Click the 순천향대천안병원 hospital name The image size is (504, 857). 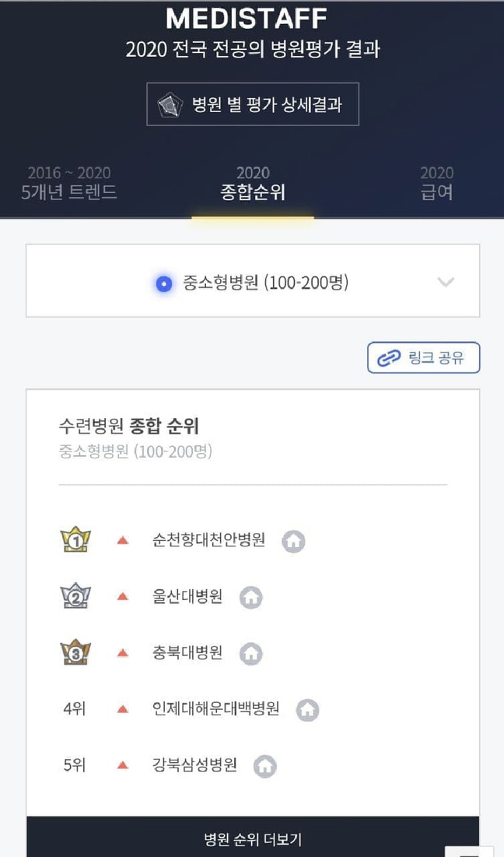pos(208,540)
